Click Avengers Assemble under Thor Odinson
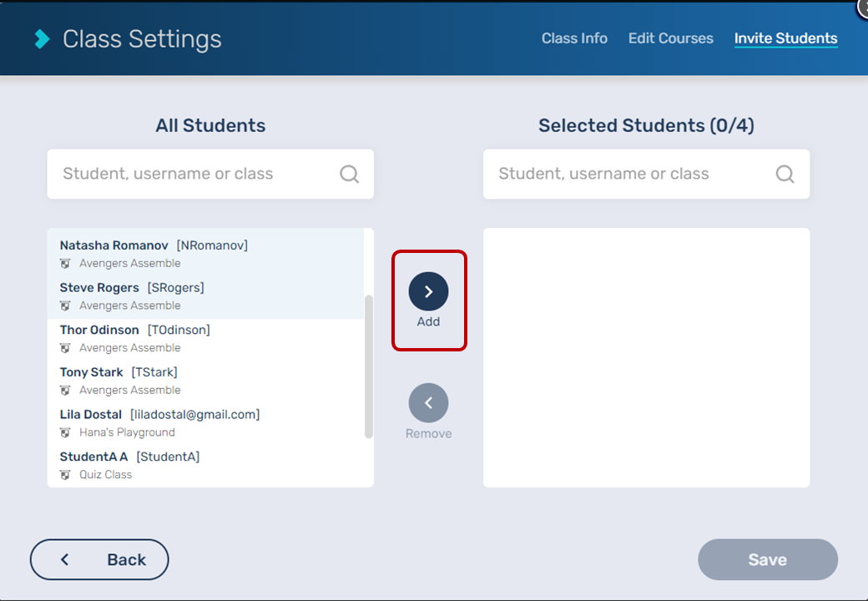Image resolution: width=868 pixels, height=601 pixels. pos(129,348)
